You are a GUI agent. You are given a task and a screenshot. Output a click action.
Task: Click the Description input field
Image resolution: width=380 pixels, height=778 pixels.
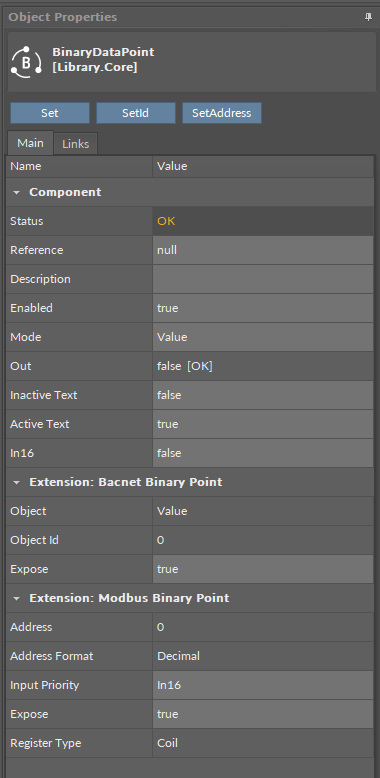263,279
